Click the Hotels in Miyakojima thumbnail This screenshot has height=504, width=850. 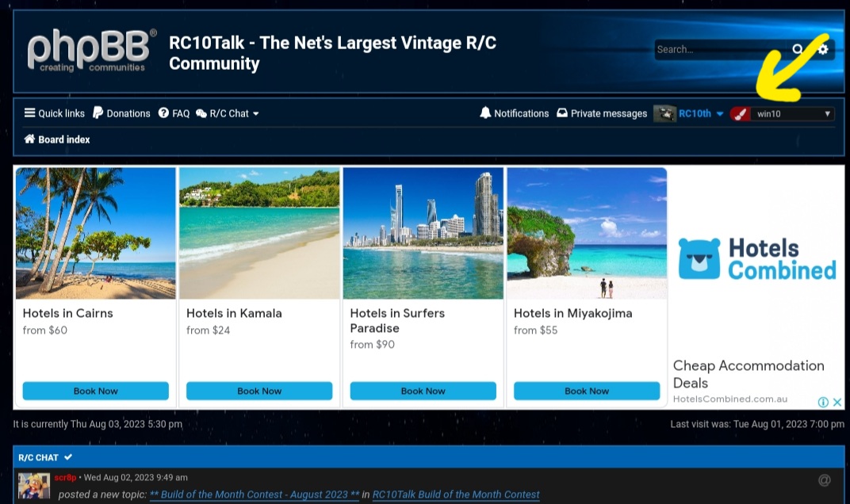587,233
